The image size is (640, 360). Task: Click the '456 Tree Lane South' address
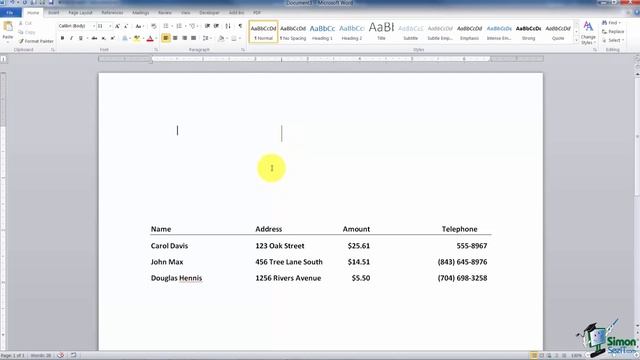(x=289, y=262)
